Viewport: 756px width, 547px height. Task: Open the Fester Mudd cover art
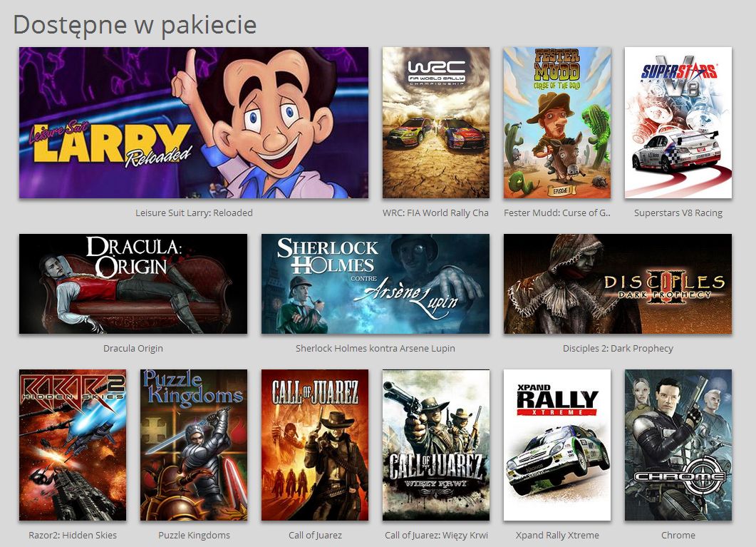tap(557, 123)
